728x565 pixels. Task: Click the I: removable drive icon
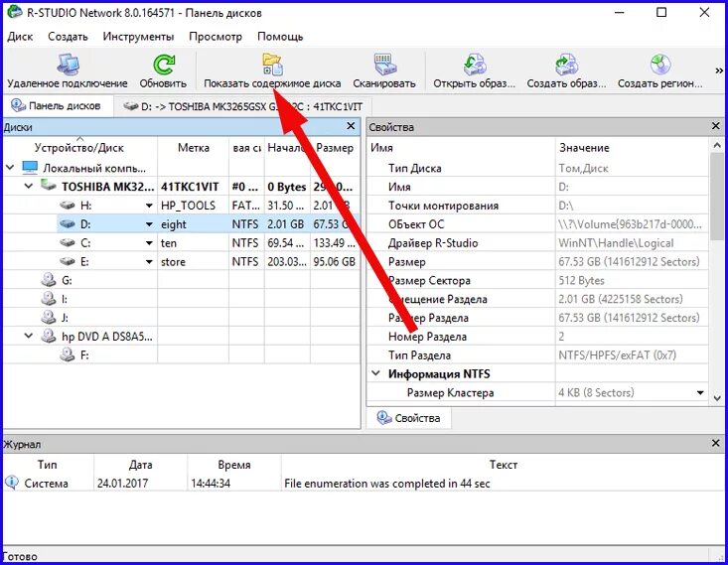[x=49, y=298]
